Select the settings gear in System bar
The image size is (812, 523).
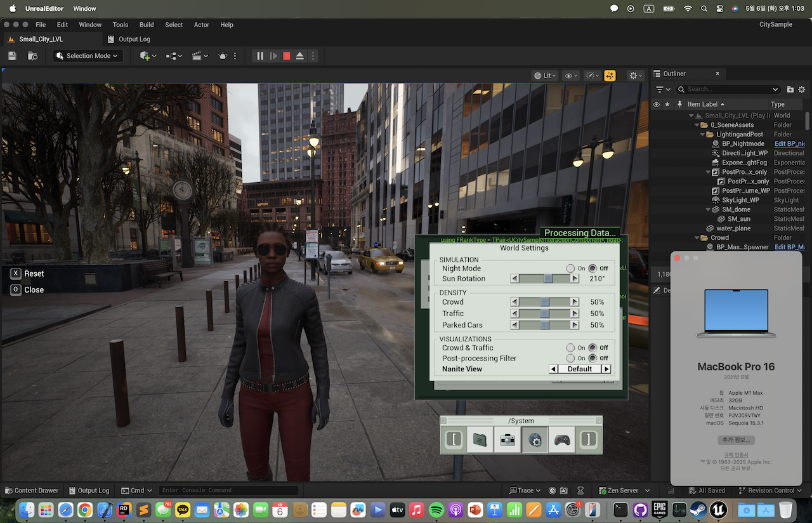(x=534, y=439)
